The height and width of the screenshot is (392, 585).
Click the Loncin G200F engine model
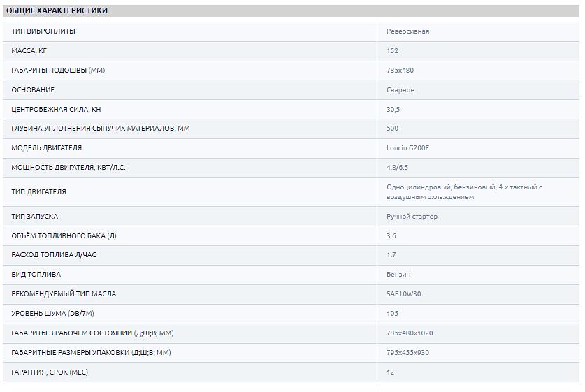[407, 148]
